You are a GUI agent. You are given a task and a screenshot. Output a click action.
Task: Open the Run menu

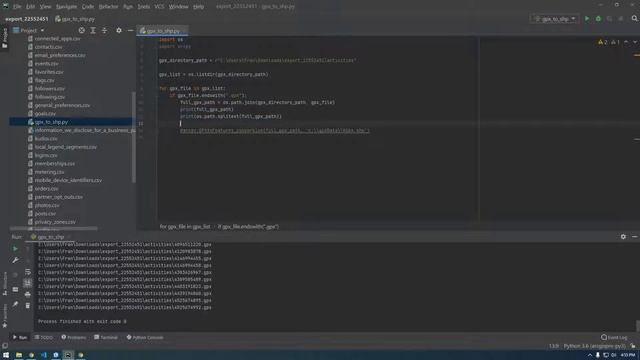[128, 7]
